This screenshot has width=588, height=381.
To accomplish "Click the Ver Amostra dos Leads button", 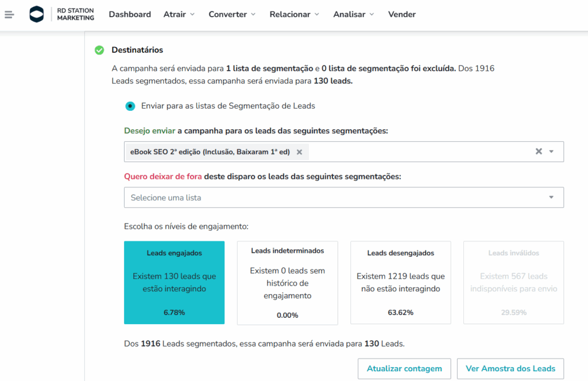I will tap(510, 369).
